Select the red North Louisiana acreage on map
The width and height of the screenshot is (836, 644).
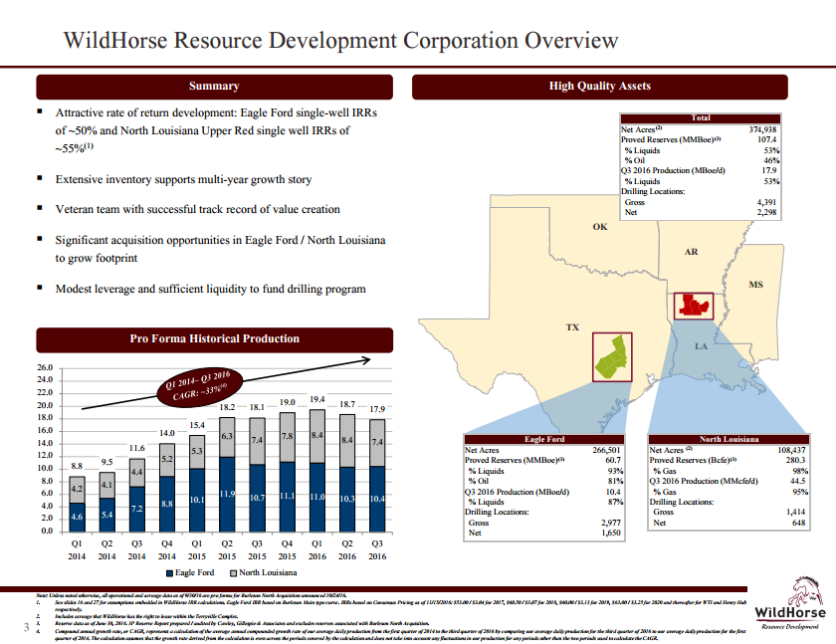click(692, 304)
